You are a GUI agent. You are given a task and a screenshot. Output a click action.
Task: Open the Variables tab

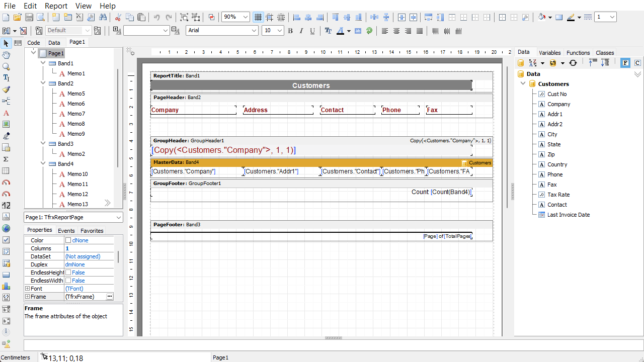[549, 53]
